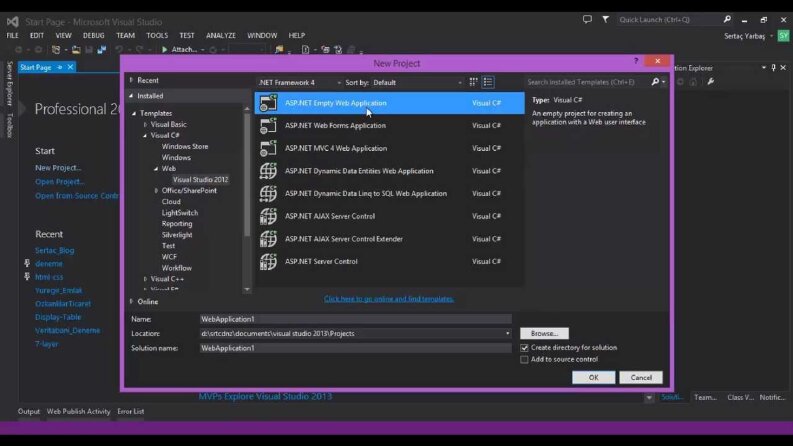The height and width of the screenshot is (446, 793).
Task: Select ASP.NET Empty Web Application template icon
Action: point(268,103)
